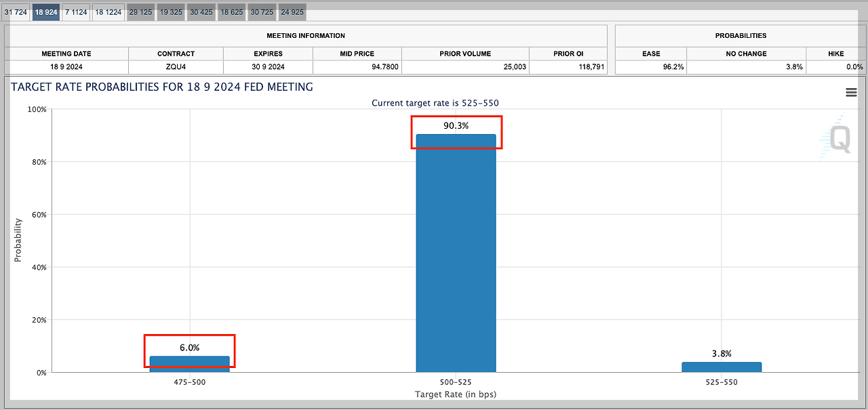The height and width of the screenshot is (410, 868).
Task: Click the 30 9 2024 expires cell
Action: 268,66
